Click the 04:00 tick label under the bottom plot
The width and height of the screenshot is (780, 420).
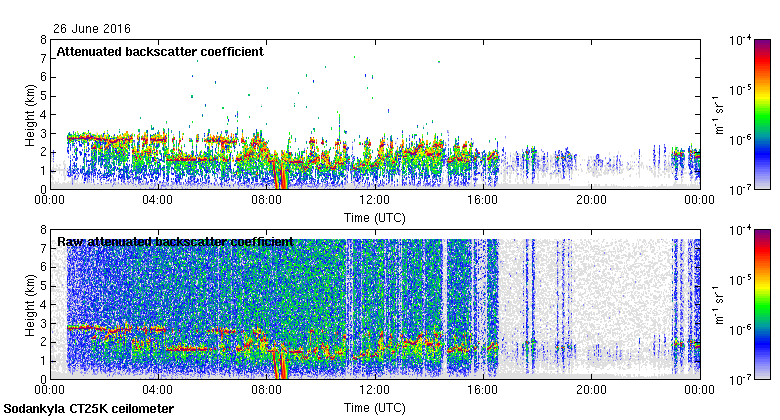pyautogui.click(x=158, y=390)
